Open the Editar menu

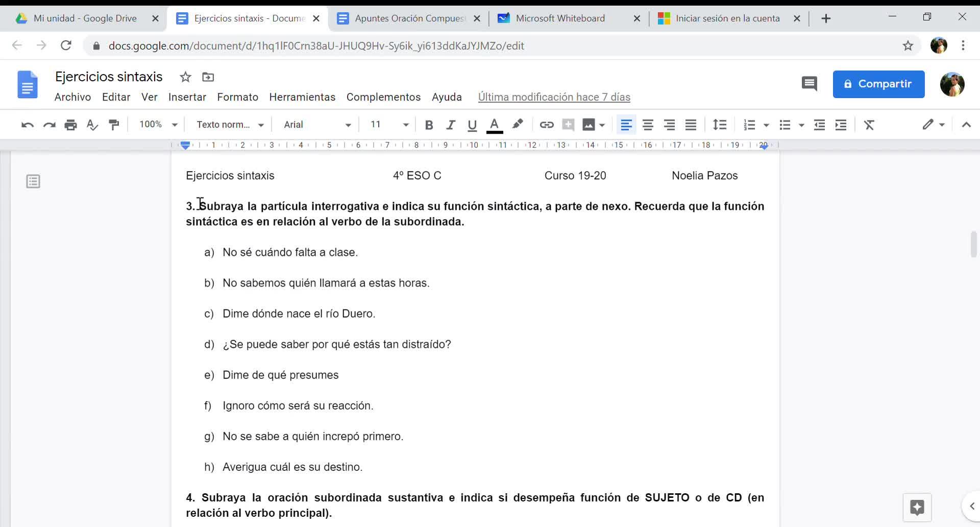[116, 97]
